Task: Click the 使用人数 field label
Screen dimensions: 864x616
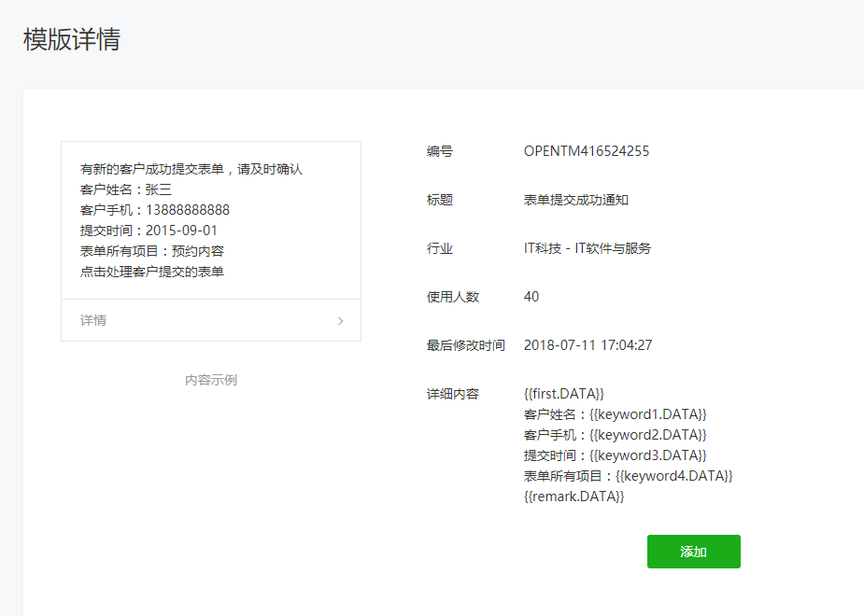Action: [453, 297]
